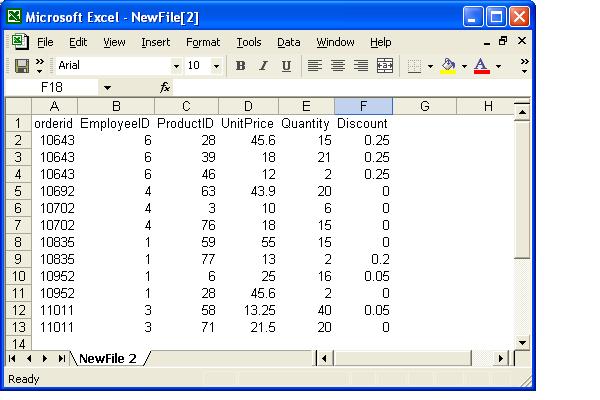Image resolution: width=600 pixels, height=400 pixels.
Task: Click vertical scrollbar down arrow
Action: 522,343
